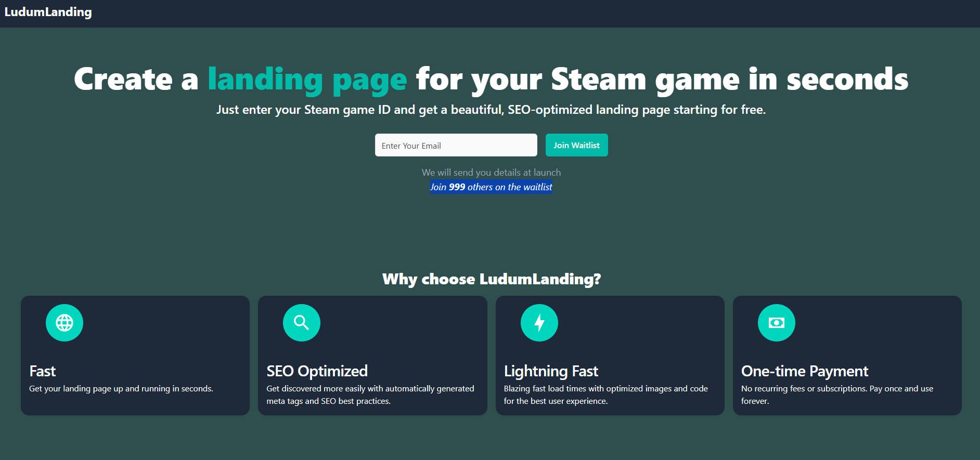Click the 'Just enter your Steam game ID' subtitle
Screen dimensions: 980x460
pyautogui.click(x=491, y=110)
